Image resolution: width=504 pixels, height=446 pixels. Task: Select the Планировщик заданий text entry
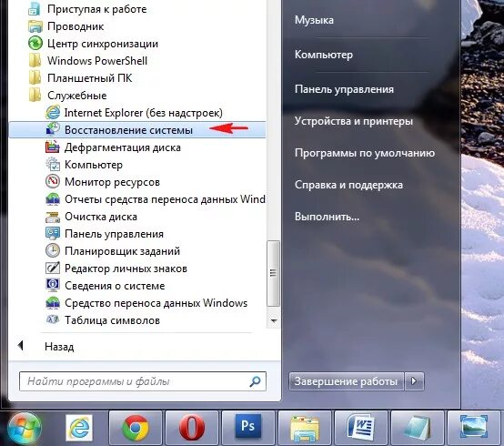click(122, 251)
